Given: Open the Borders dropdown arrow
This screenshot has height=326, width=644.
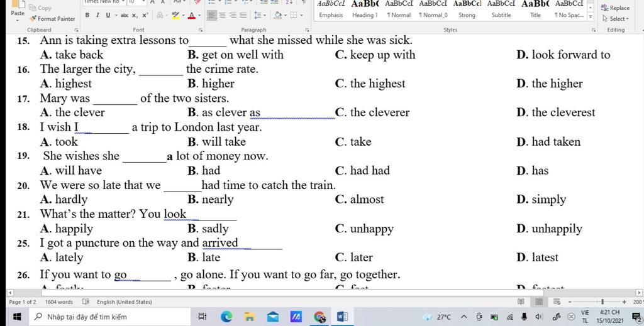Looking at the screenshot, I should (302, 15).
